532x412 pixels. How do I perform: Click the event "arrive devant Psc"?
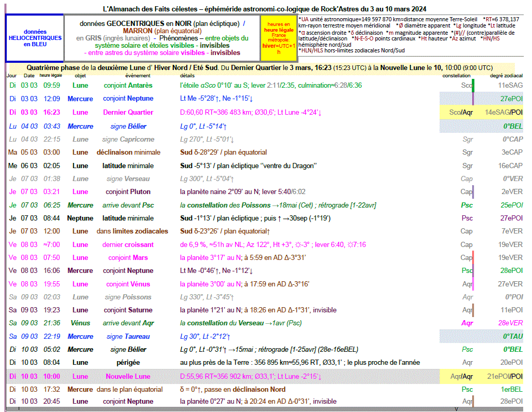[x=128, y=205]
